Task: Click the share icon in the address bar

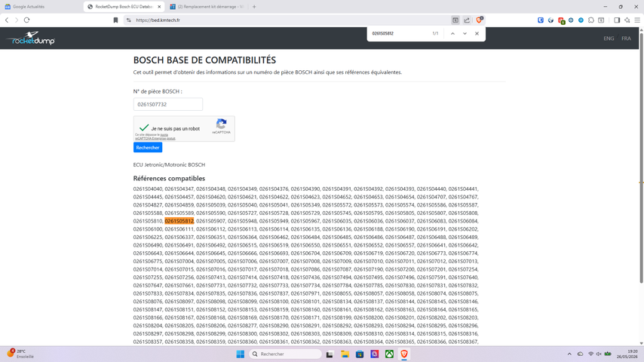Action: (467, 20)
